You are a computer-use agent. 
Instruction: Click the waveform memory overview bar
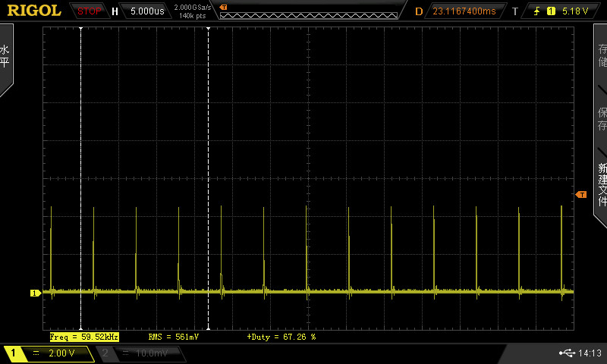click(x=309, y=16)
